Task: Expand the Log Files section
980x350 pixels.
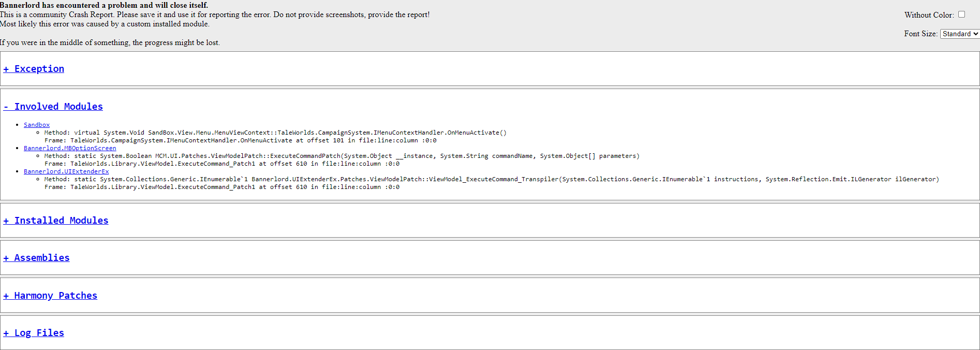Action: point(34,333)
